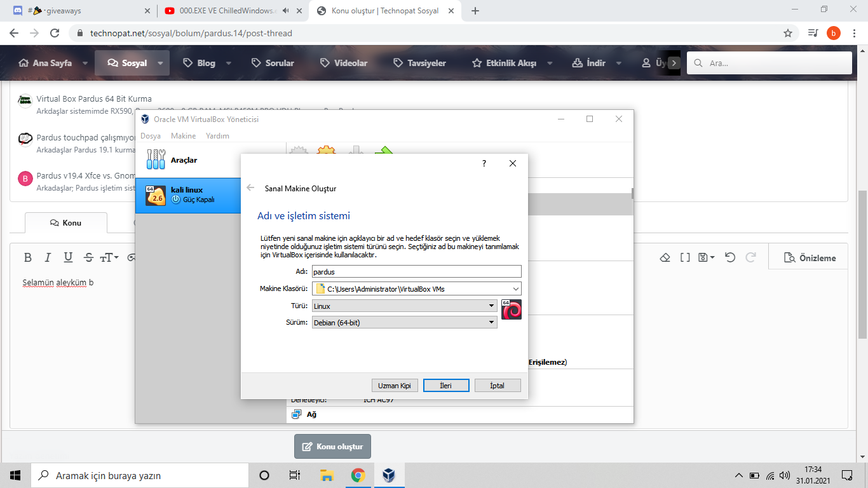Click the Ara search field on Technopat

point(770,63)
